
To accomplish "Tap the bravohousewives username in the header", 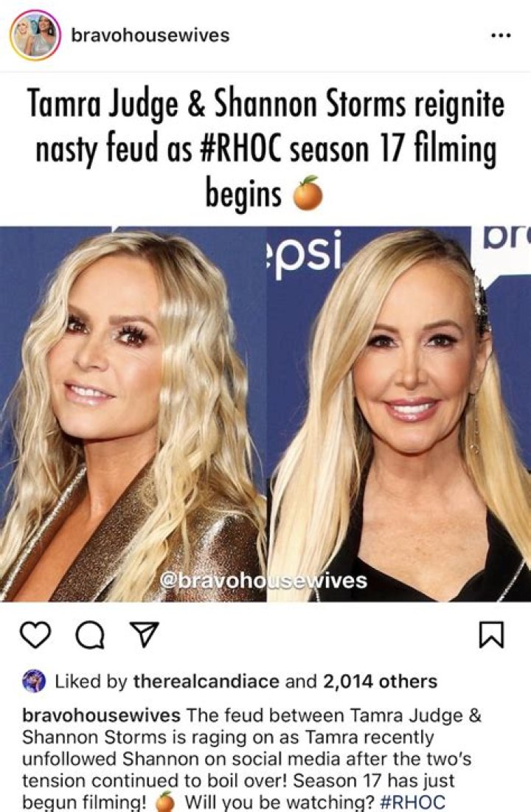I will [x=150, y=35].
